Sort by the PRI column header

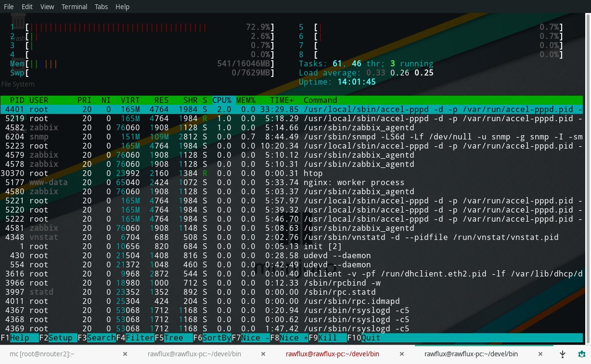click(85, 100)
